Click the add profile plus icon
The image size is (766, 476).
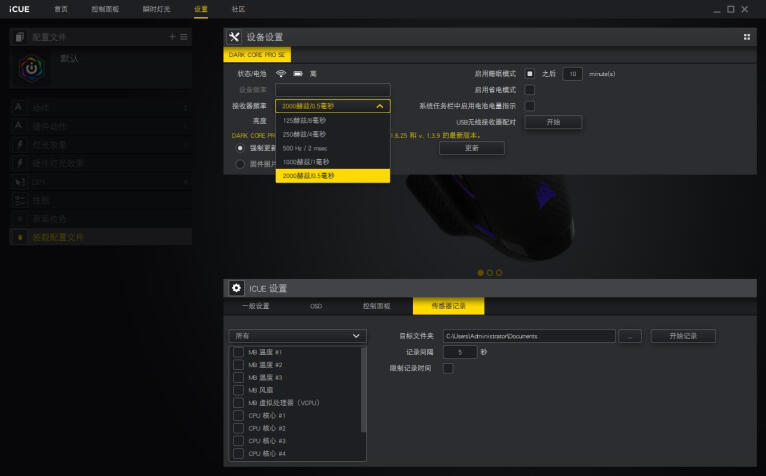pos(172,37)
